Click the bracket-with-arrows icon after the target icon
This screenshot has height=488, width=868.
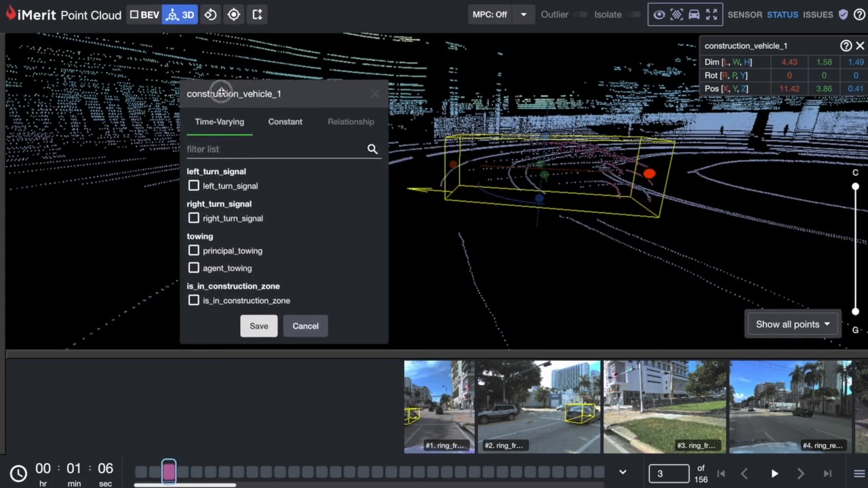coord(258,14)
